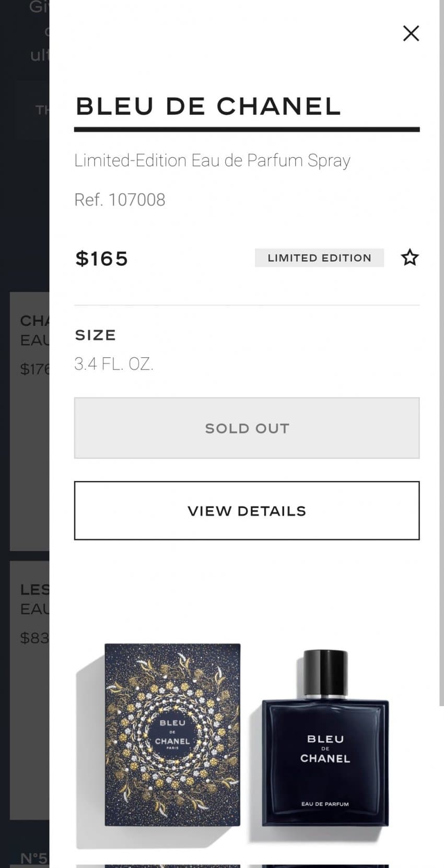Viewport: 444px width, 868px height.
Task: Click the SIZE section heading
Action: pos(95,335)
